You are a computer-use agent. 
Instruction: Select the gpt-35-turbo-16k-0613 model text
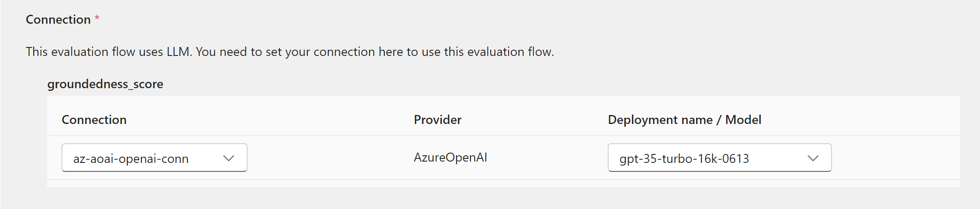coord(684,158)
